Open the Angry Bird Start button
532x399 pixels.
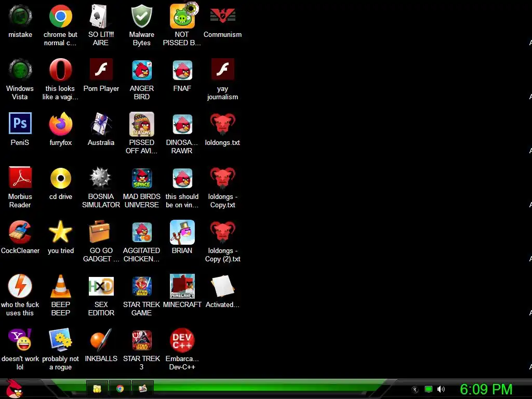click(15, 389)
